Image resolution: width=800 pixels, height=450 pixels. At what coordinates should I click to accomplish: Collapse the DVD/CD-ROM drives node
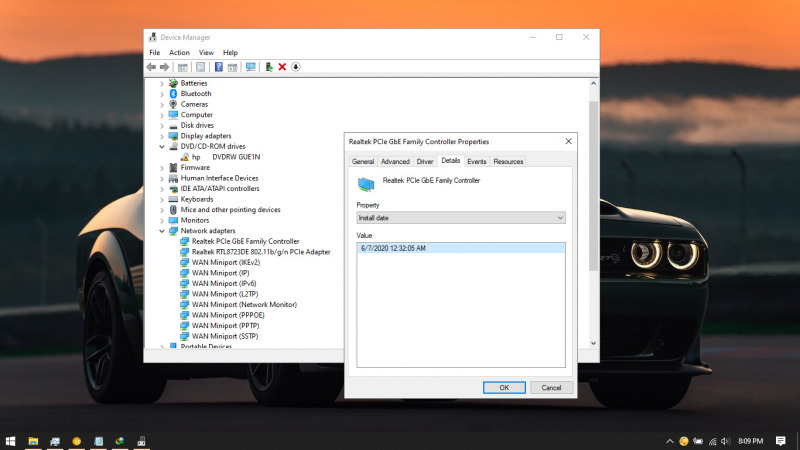pos(162,146)
